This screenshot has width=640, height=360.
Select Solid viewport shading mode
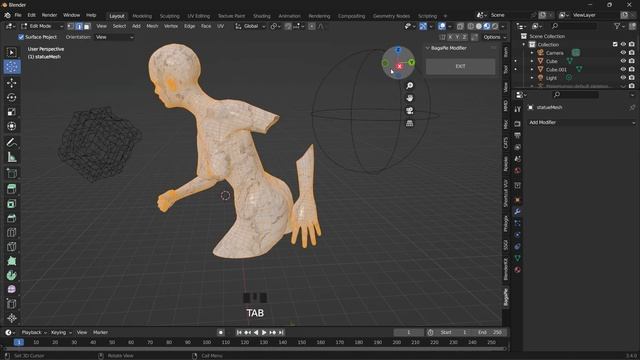478,27
